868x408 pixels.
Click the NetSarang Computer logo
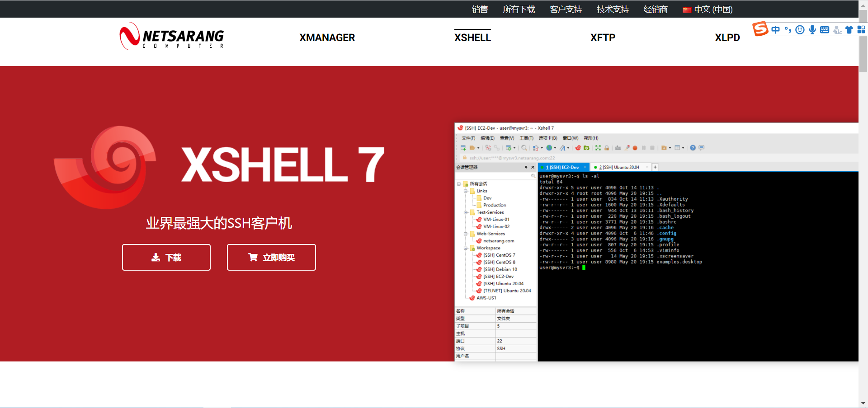pyautogui.click(x=172, y=36)
